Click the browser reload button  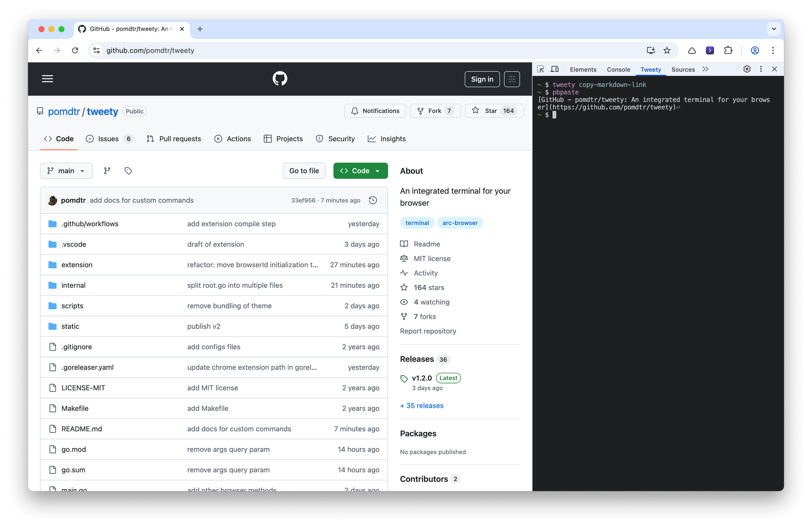[x=75, y=50]
